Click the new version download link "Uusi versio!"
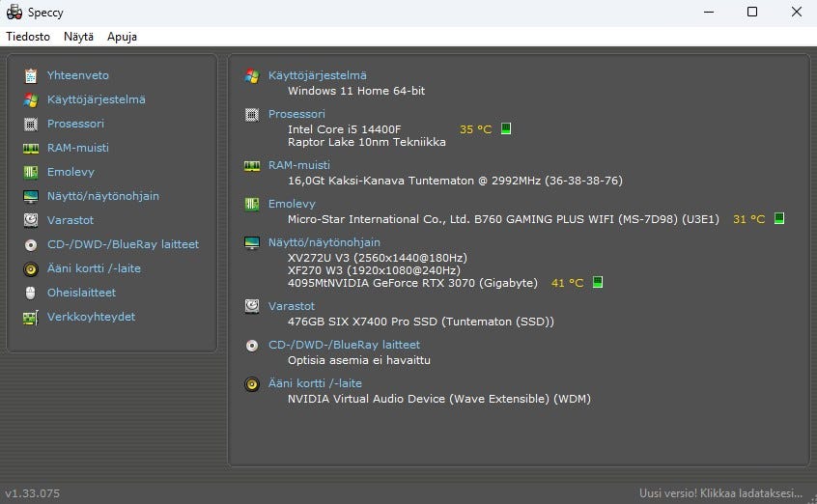 click(721, 493)
